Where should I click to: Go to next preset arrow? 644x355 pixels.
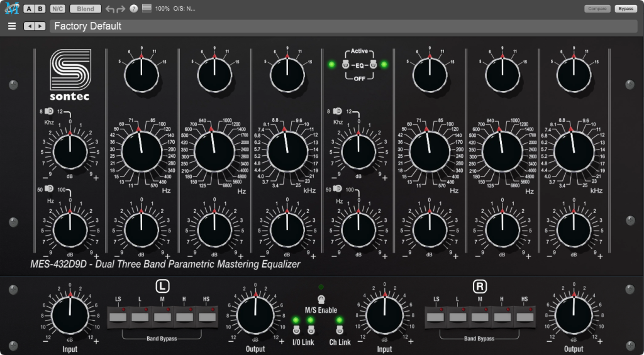(40, 26)
